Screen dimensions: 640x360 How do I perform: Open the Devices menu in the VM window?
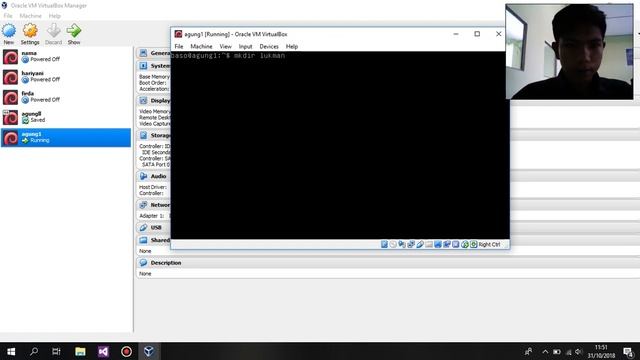pos(269,47)
